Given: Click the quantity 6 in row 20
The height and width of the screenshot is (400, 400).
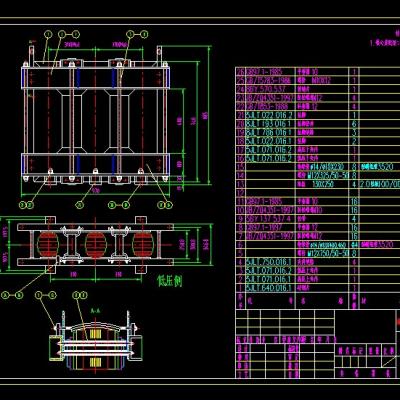Looking at the screenshot, I should 354,124.
